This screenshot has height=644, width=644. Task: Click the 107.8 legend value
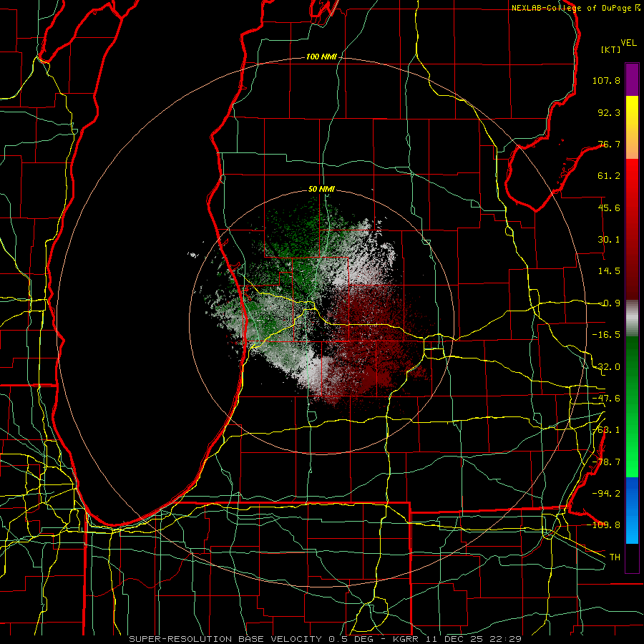[x=606, y=80]
